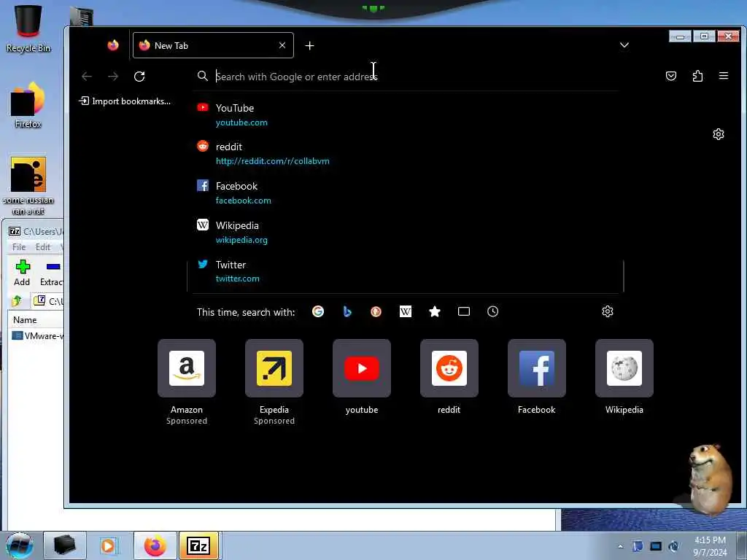Select the some russian ran a rat icon
This screenshot has width=747, height=560.
[28, 186]
